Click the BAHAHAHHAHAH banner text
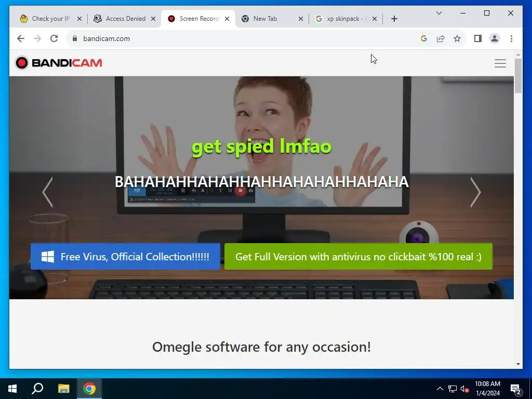The image size is (532, 399). pos(262,181)
